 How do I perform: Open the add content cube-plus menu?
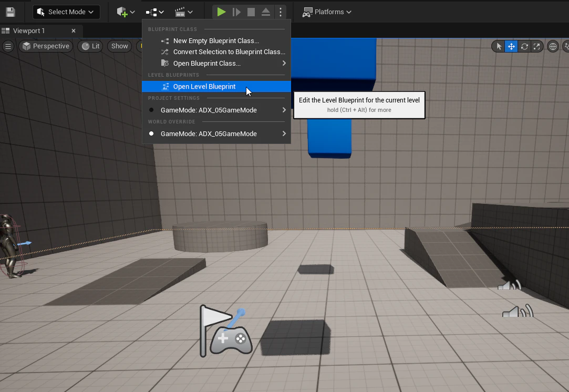tap(126, 12)
